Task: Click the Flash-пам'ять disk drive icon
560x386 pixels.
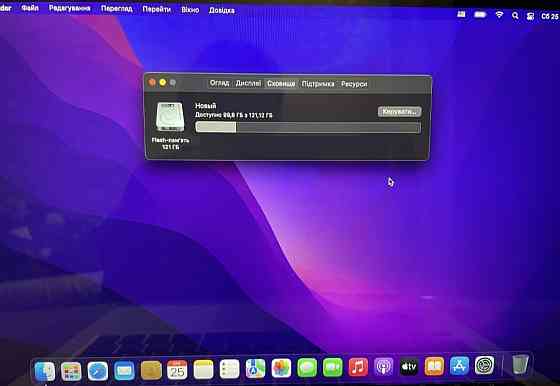Action: pyautogui.click(x=170, y=117)
